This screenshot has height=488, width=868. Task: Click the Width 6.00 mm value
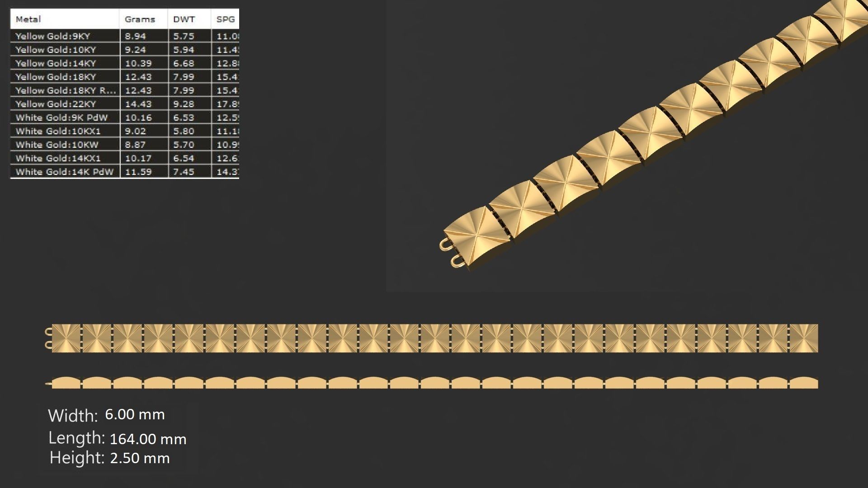click(135, 414)
